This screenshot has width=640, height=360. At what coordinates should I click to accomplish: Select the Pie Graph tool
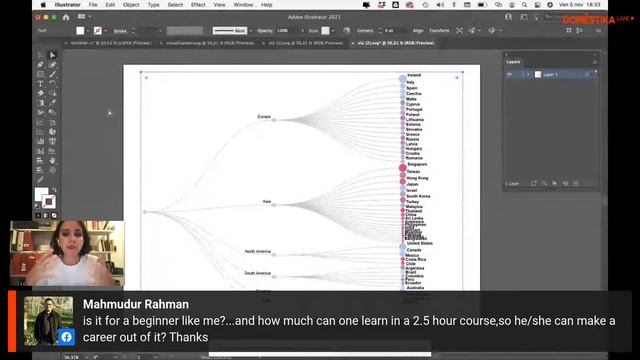pyautogui.click(x=52, y=131)
